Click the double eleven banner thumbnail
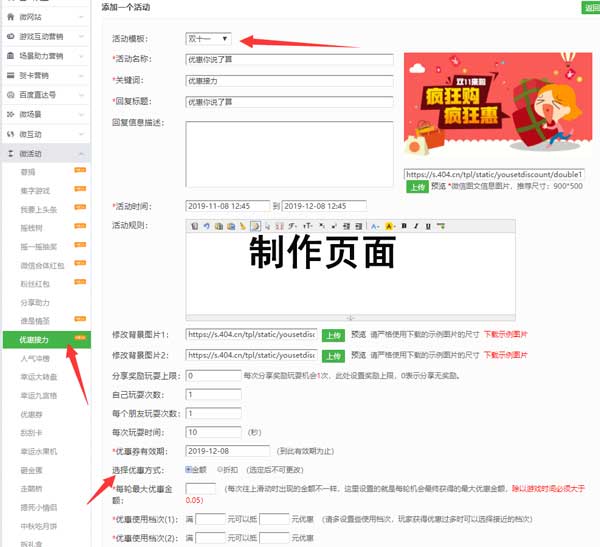 coord(498,104)
